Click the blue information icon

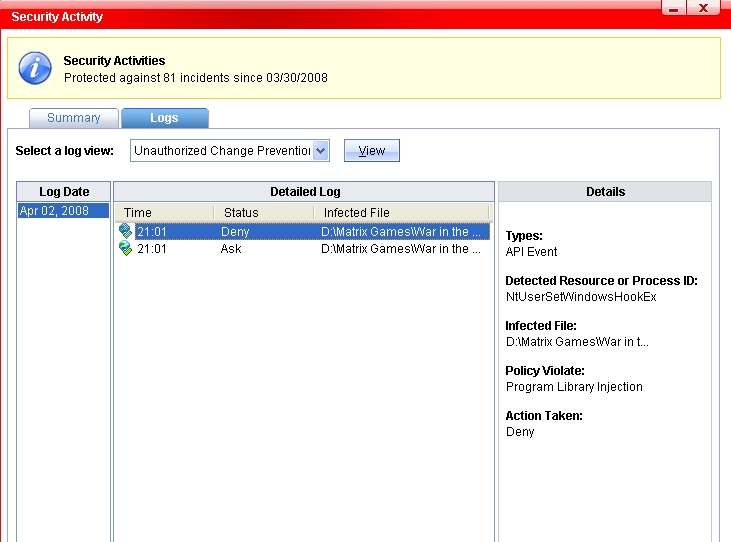pyautogui.click(x=35, y=68)
